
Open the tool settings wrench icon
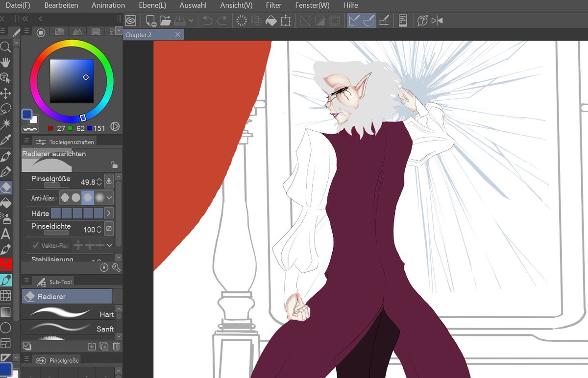(116, 267)
